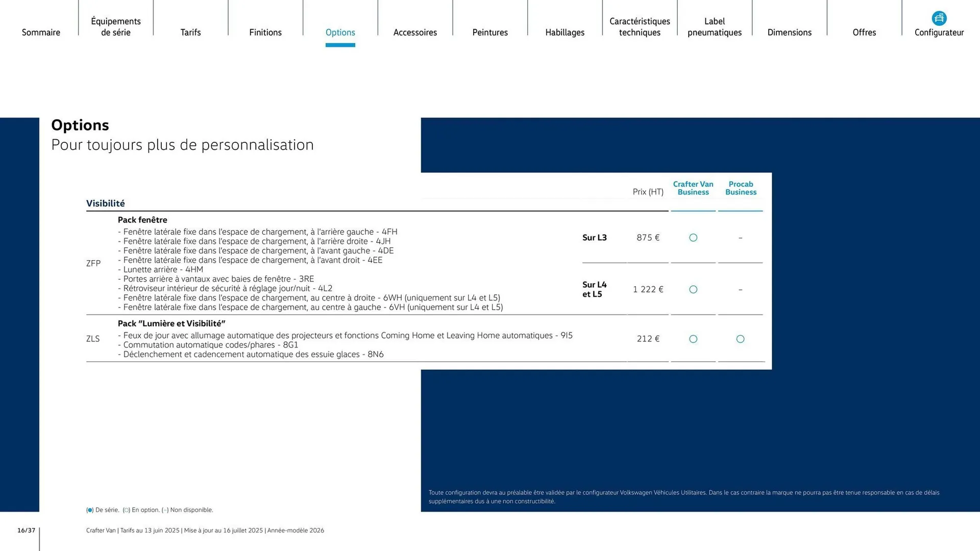
Task: Open the Offres tab
Action: coord(864,32)
